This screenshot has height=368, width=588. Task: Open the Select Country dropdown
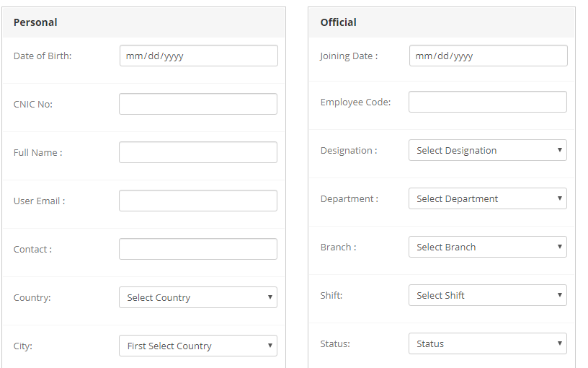[198, 297]
